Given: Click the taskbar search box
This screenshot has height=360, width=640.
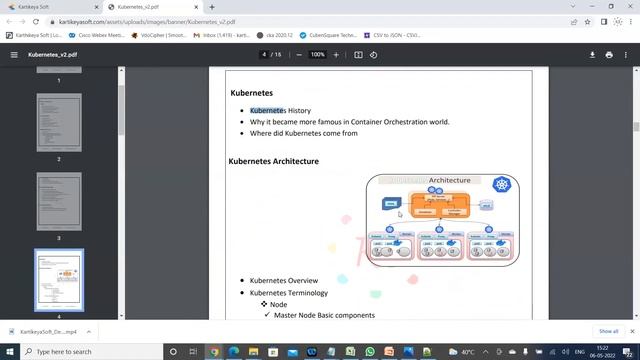Looking at the screenshot, I should (91, 352).
